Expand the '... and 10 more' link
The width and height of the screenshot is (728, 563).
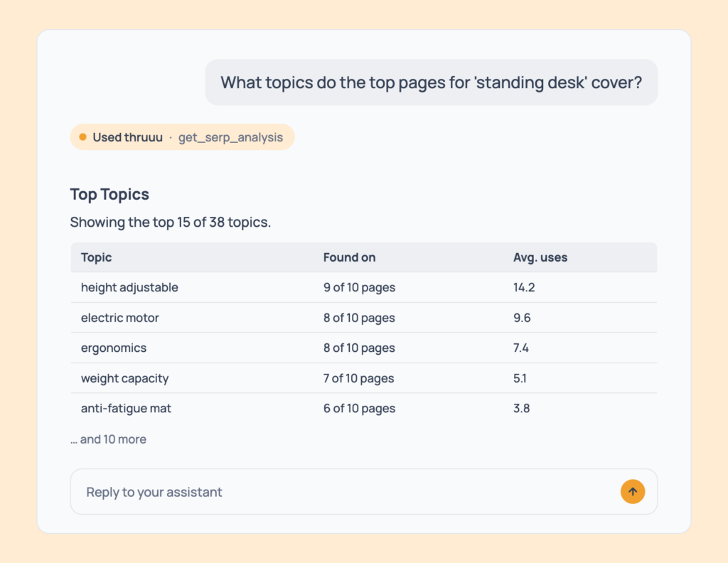point(108,439)
